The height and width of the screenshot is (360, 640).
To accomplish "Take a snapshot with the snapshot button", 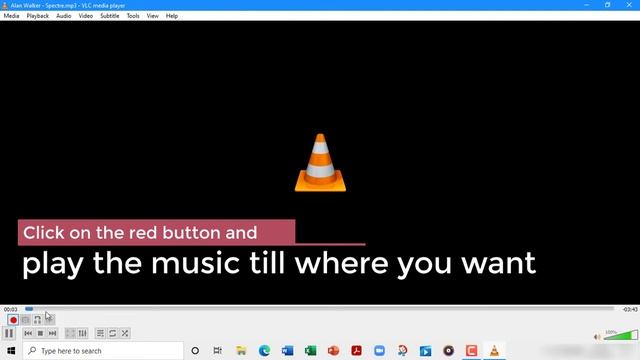I will [25, 320].
